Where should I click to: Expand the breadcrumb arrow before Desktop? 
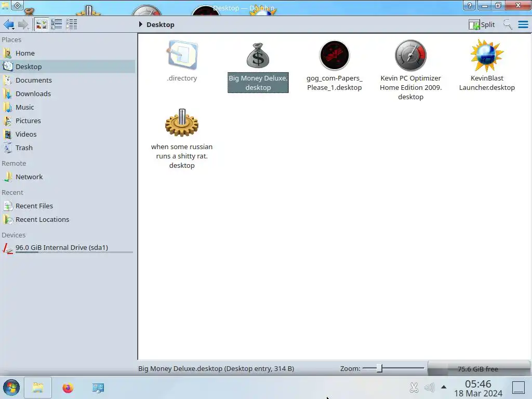click(140, 24)
